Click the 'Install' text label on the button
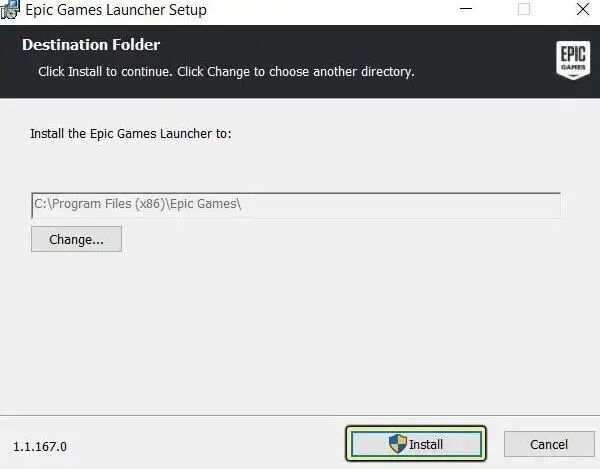The image size is (600, 469). [x=426, y=445]
